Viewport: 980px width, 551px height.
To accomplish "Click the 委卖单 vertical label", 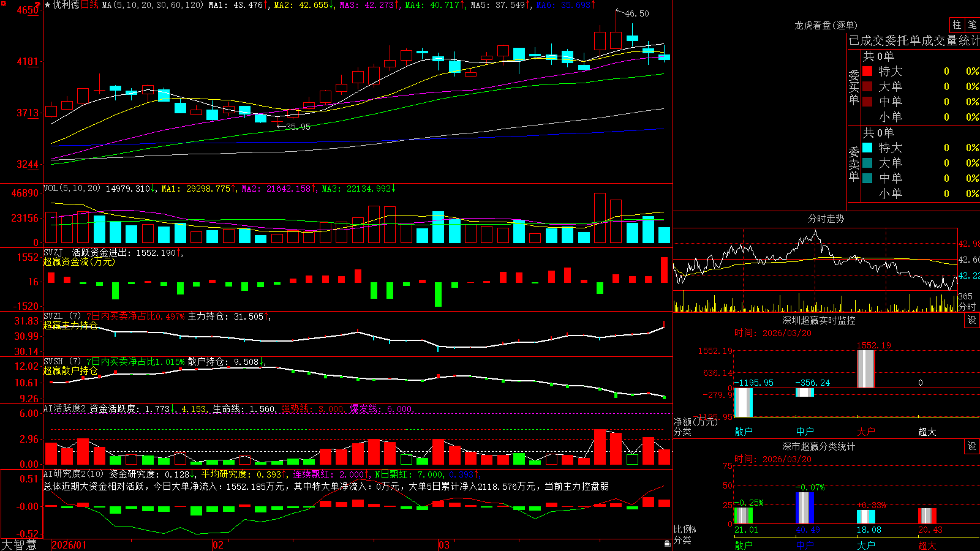I will (854, 163).
